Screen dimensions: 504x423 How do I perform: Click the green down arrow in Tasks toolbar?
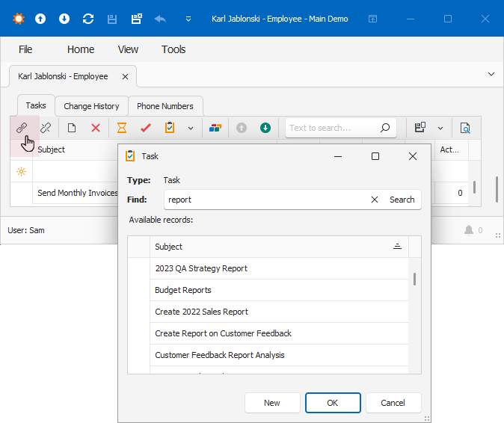click(x=265, y=128)
